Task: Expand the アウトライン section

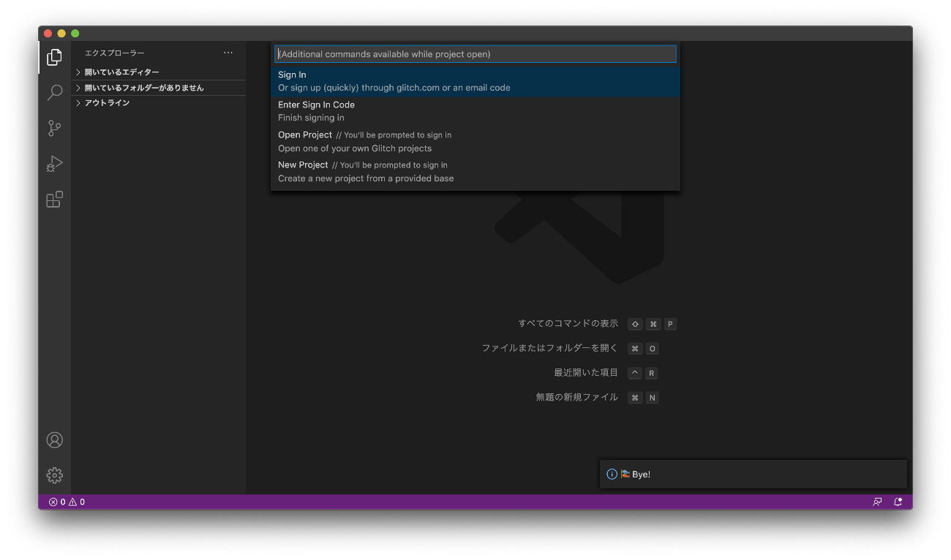Action: (159, 103)
